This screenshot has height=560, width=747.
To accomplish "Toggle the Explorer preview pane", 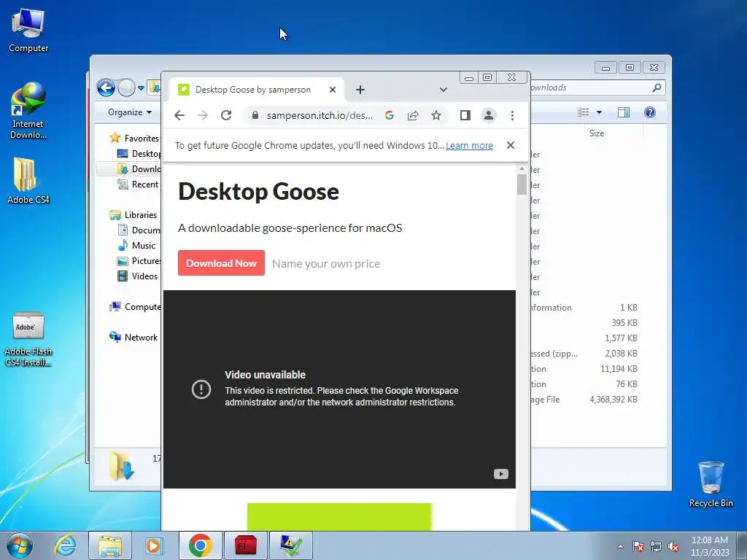I will click(x=623, y=112).
